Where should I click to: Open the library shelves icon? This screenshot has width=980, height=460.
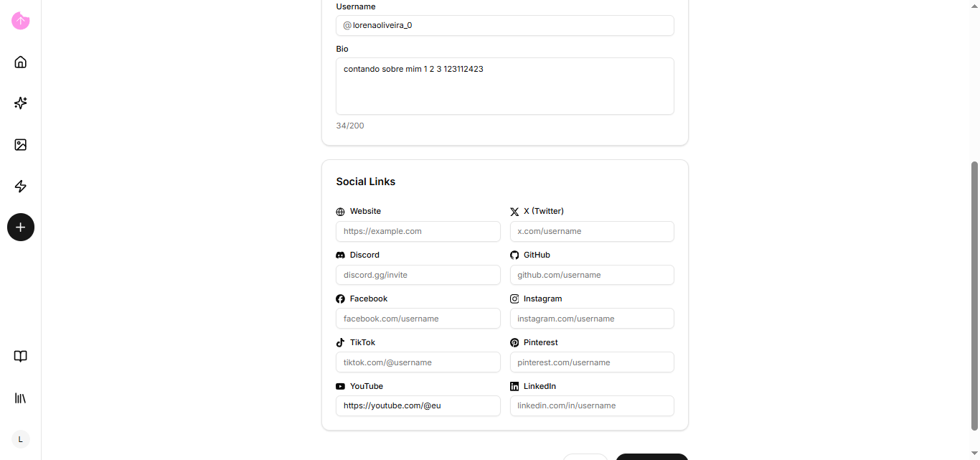tap(21, 398)
